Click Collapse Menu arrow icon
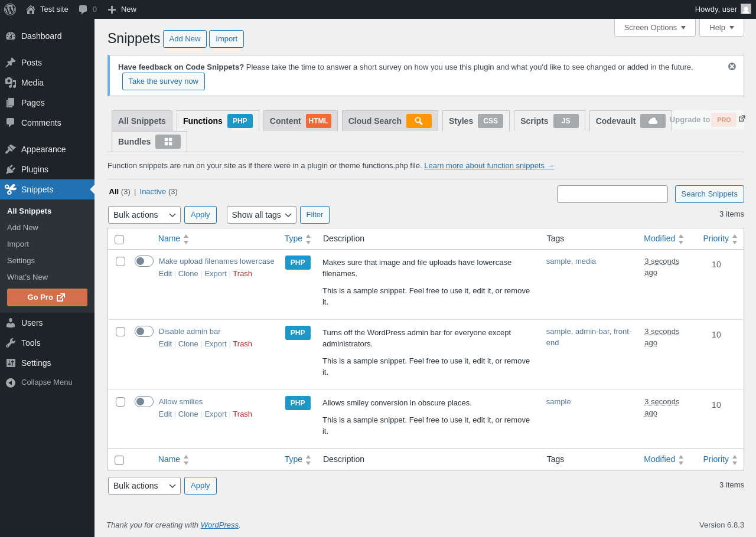This screenshot has width=756, height=537. coord(11,382)
